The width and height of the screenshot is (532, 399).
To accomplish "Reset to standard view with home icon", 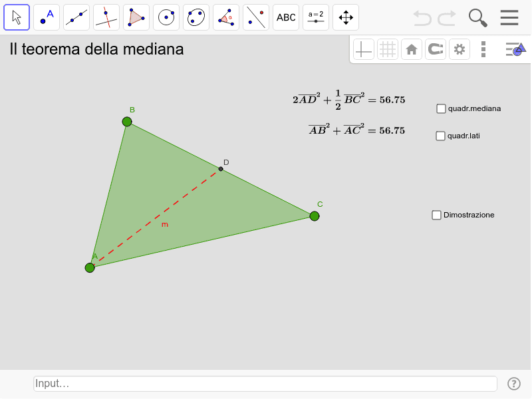I will pos(412,49).
